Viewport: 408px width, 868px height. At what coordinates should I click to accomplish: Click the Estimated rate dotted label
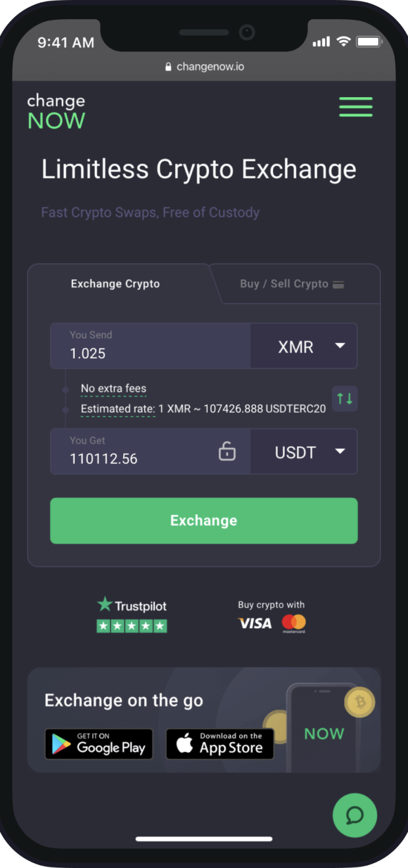pos(118,409)
